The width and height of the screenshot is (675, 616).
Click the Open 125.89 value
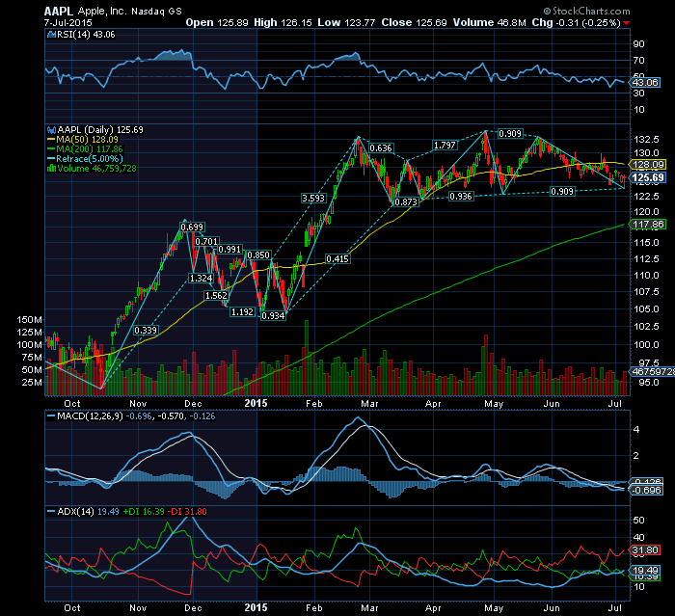217,22
